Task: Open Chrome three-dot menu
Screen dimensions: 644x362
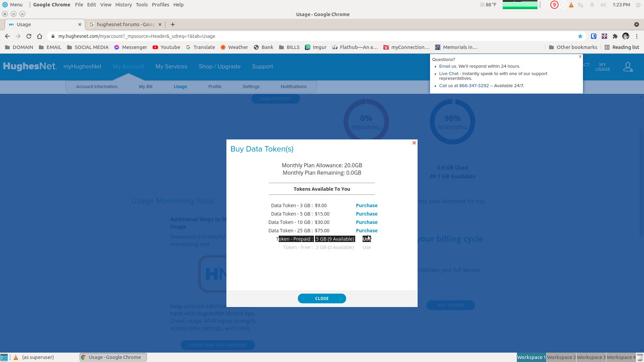Action: tap(637, 36)
